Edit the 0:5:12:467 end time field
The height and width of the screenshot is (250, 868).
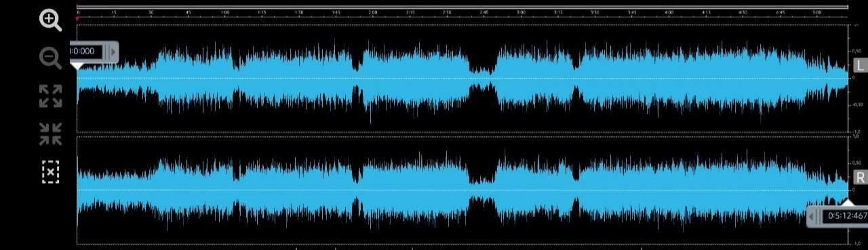[846, 216]
